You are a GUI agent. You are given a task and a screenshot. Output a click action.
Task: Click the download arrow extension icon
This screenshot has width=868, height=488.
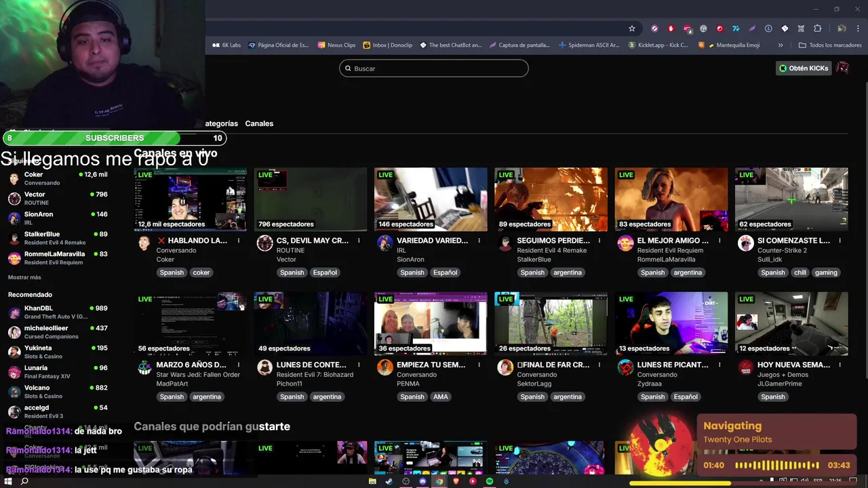768,28
